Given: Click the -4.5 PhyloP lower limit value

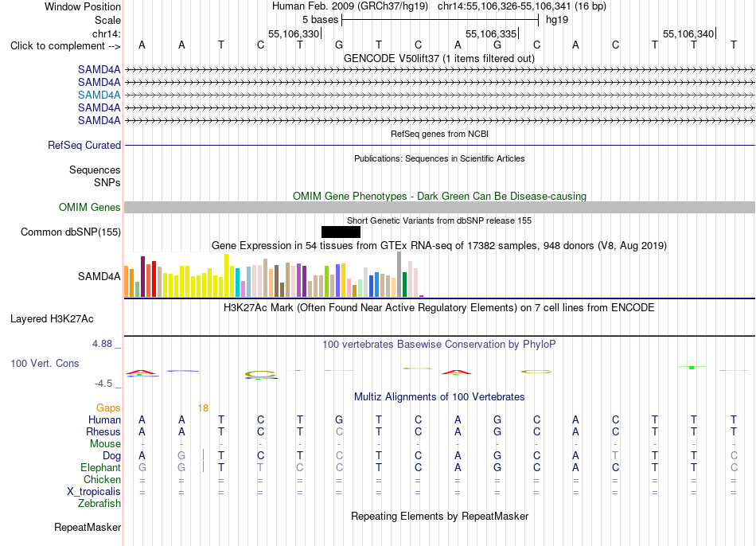Looking at the screenshot, I should 103,384.
